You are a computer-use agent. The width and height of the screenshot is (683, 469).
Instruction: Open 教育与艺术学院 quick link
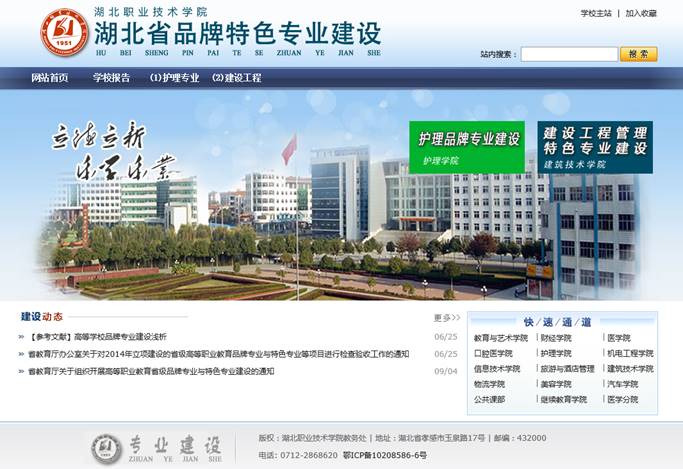500,338
